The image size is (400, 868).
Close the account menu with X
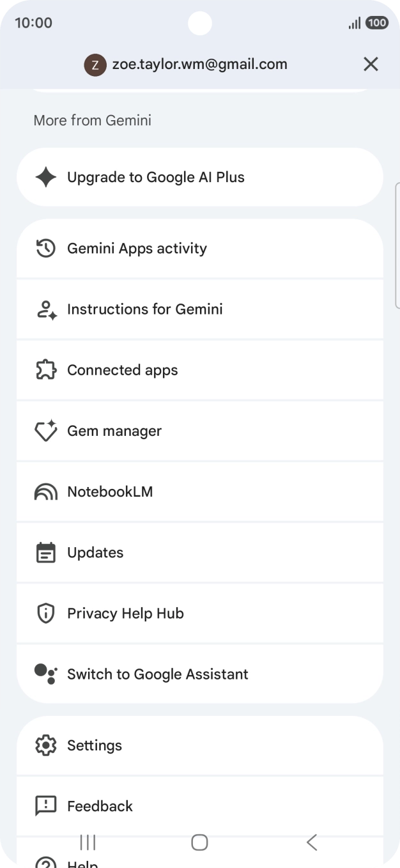(x=371, y=64)
